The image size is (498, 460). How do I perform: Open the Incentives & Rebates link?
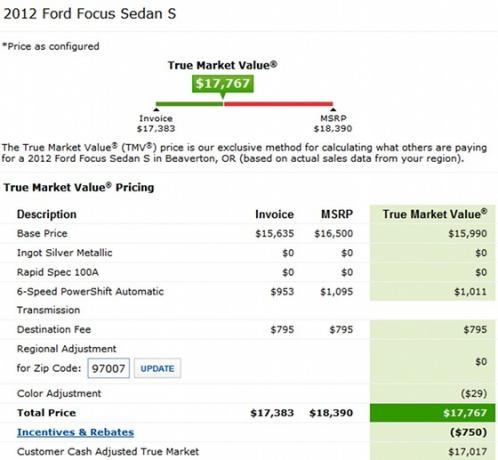point(76,432)
